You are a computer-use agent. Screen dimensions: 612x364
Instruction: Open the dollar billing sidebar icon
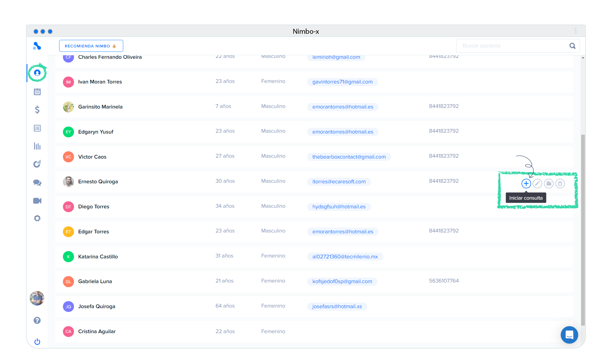tap(37, 110)
